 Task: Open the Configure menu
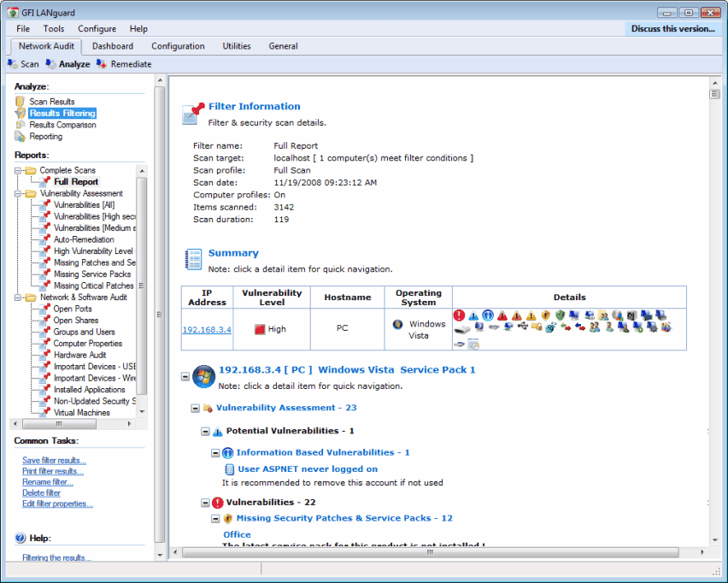pos(97,29)
